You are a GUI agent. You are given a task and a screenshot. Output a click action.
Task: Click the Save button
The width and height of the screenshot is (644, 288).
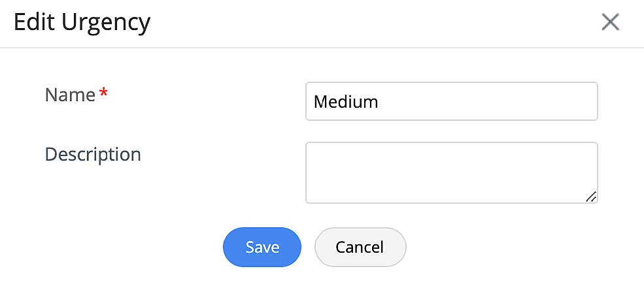click(262, 248)
